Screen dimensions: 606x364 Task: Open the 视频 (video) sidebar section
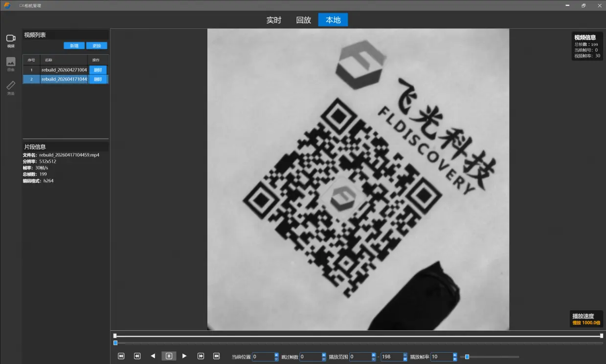tap(11, 41)
